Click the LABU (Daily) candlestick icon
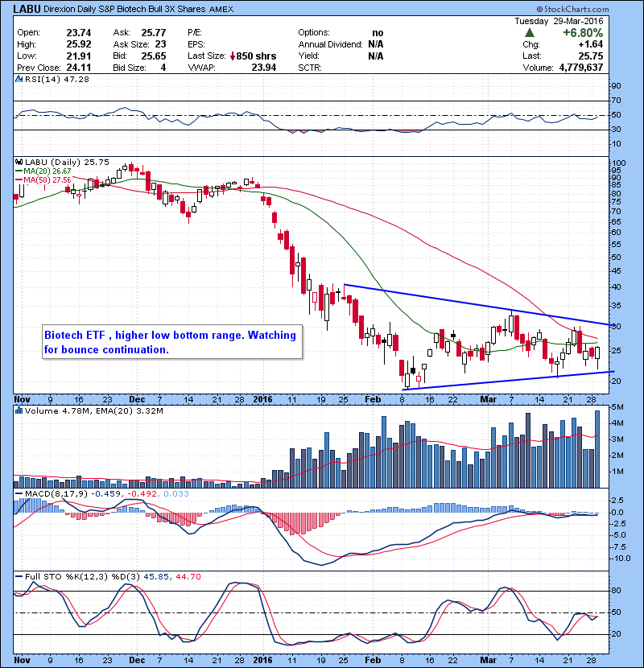Viewport: 644px width, 668px height. [19, 162]
